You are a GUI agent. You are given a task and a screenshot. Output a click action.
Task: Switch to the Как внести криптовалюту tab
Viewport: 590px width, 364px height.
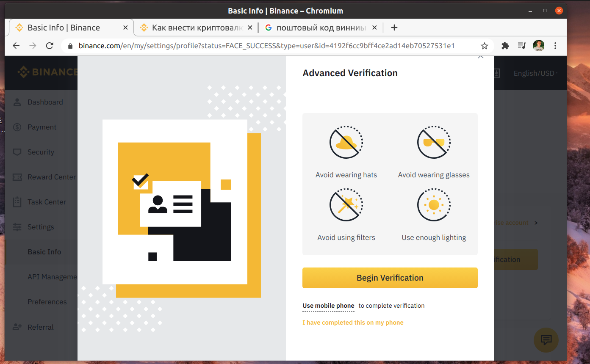coord(196,28)
